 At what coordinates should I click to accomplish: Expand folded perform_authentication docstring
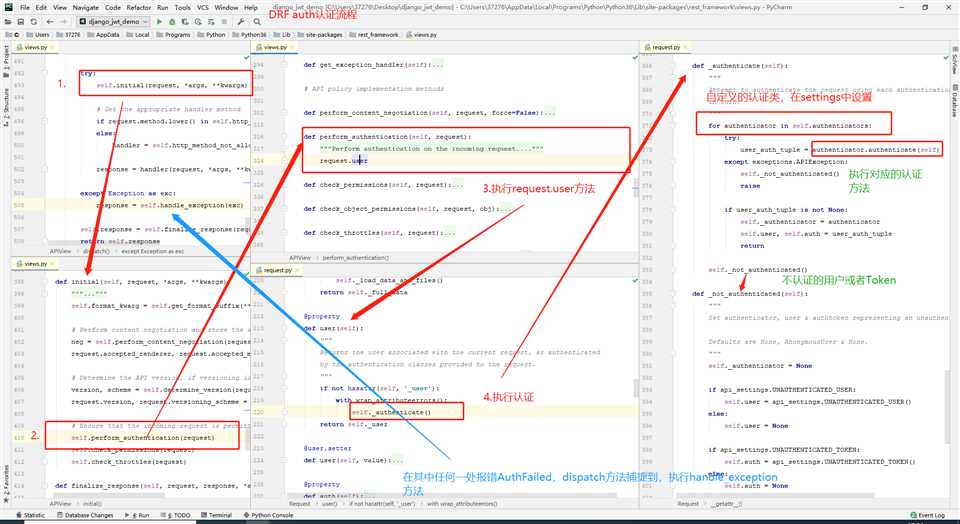tap(432, 149)
